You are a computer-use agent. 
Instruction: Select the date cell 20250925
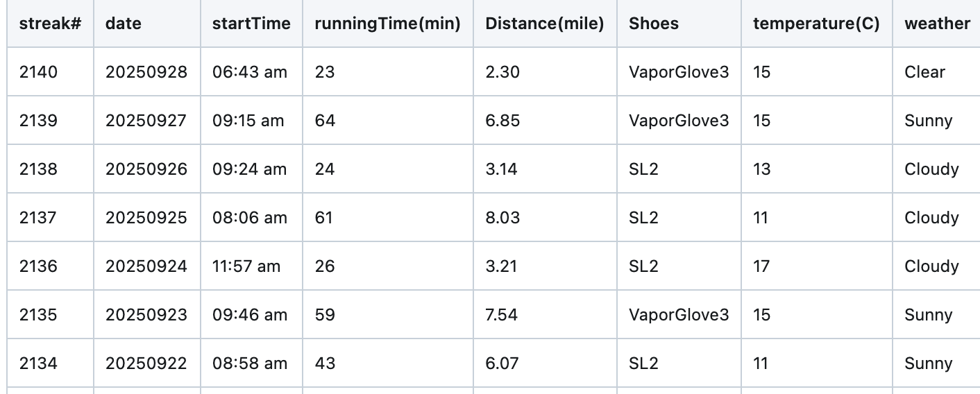(146, 218)
